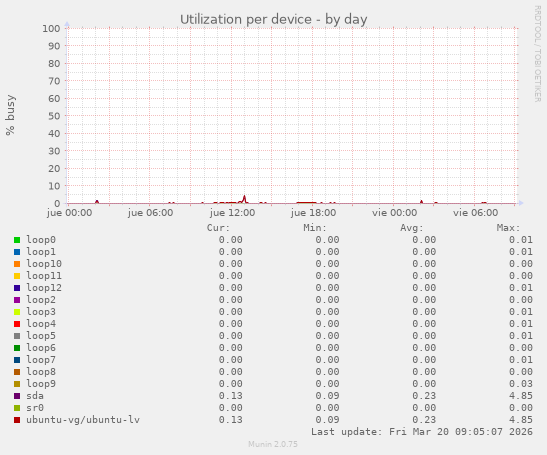Click the loop9 mustard color swatch

(17, 384)
